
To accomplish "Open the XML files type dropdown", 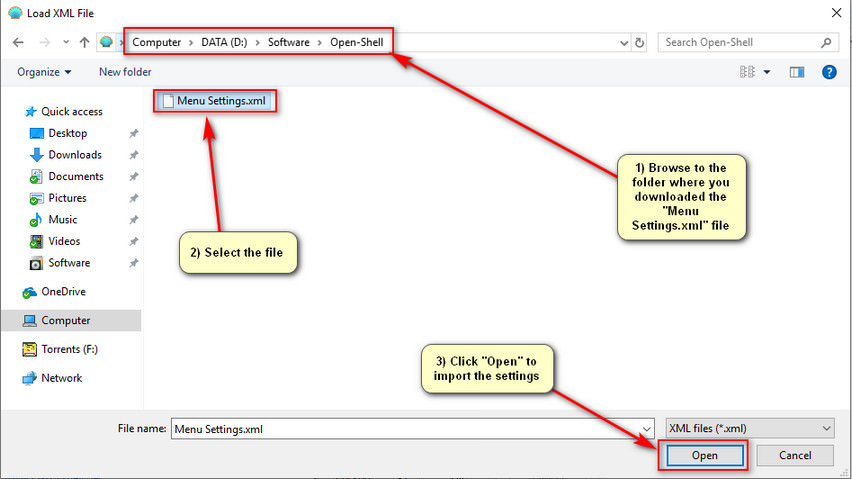I will pyautogui.click(x=750, y=428).
